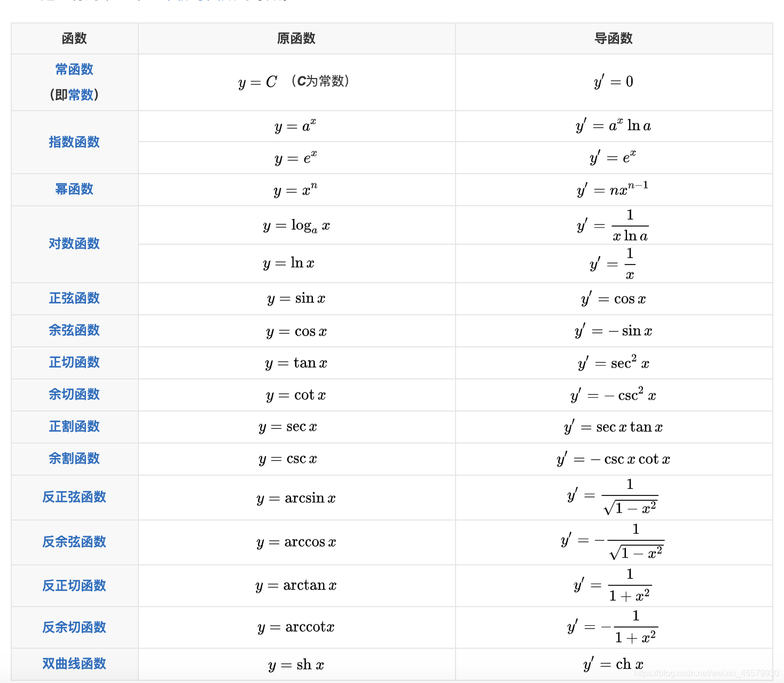The width and height of the screenshot is (784, 683).
Task: Click the formula y = cos x in 原函数 column
Action: tap(296, 332)
